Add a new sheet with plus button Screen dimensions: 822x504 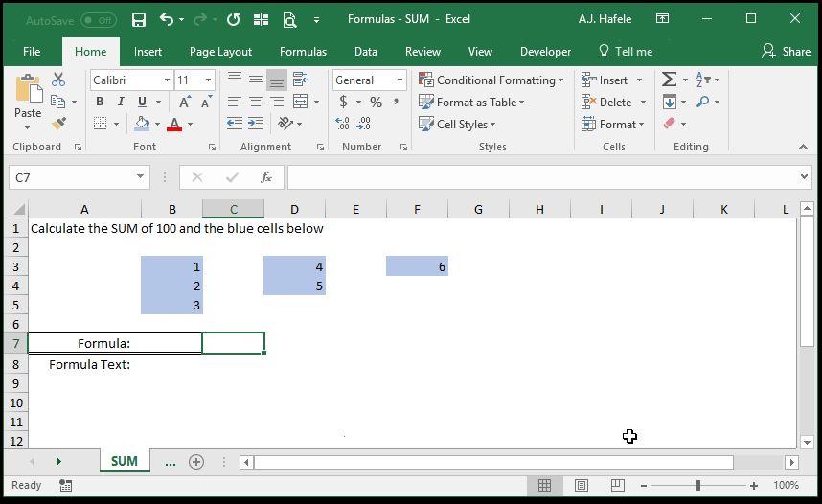point(196,462)
